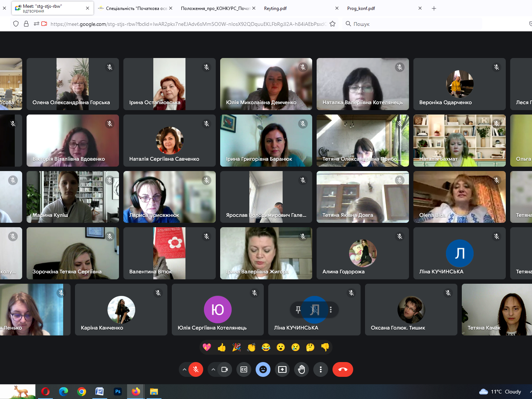Raise your hand in the meeting
Image resolution: width=532 pixels, height=399 pixels.
click(x=301, y=369)
